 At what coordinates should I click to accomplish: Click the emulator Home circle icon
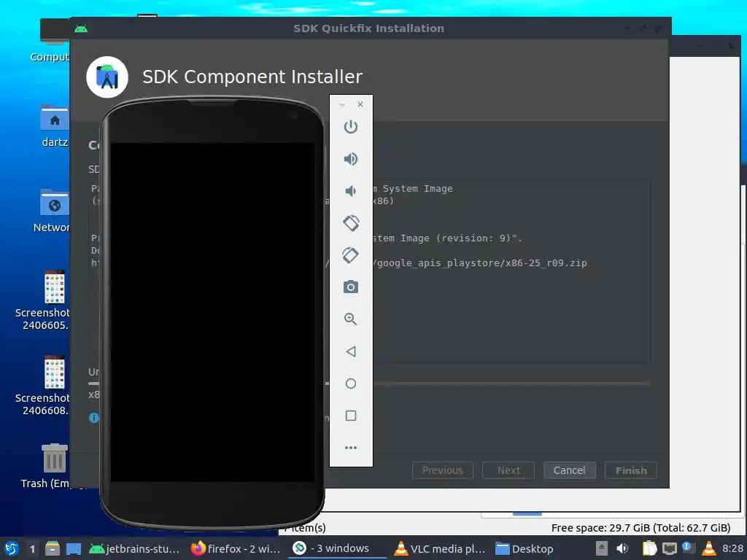click(351, 384)
